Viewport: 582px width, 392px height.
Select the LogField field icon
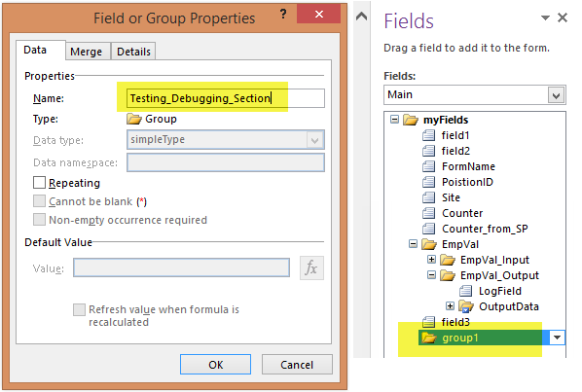[x=465, y=291]
